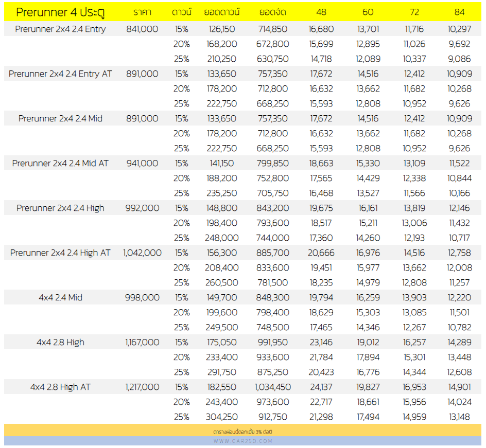Click price value 1,167,000
Image resolution: width=486 pixels, height=448 pixels.
tap(142, 343)
